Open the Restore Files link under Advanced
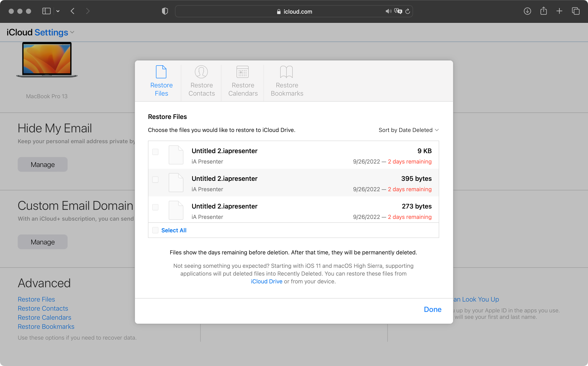This screenshot has width=588, height=366. point(36,299)
